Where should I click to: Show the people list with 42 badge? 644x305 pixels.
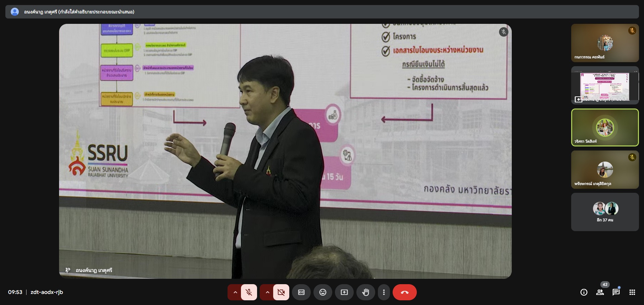[x=600, y=292]
